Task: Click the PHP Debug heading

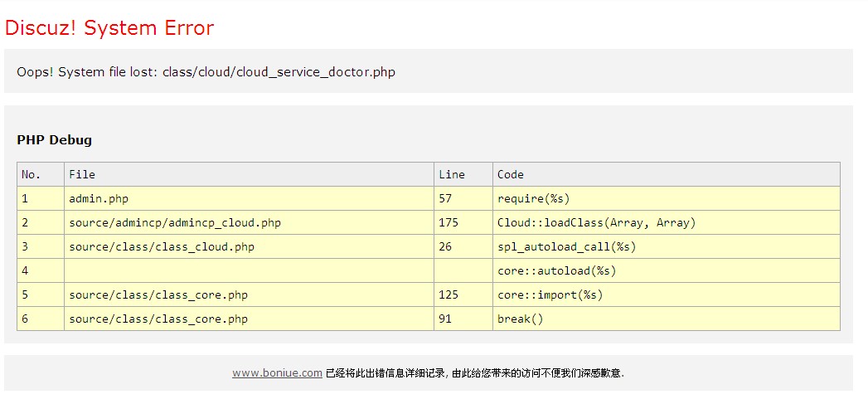Action: click(x=54, y=139)
